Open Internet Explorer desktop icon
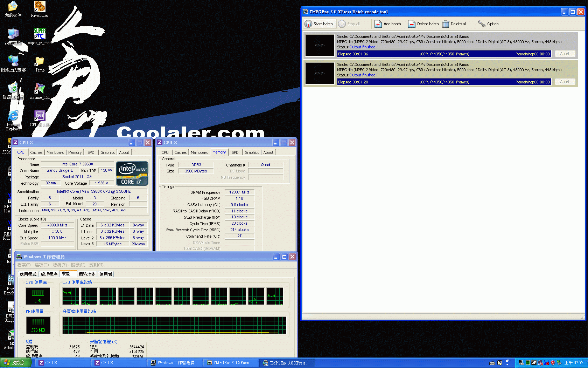This screenshot has width=588, height=368. click(x=13, y=121)
